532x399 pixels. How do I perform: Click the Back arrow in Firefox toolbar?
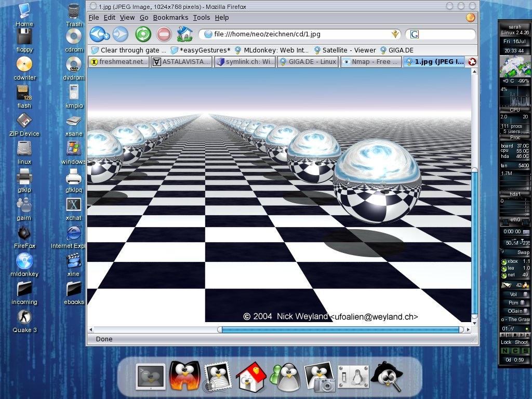[97, 34]
